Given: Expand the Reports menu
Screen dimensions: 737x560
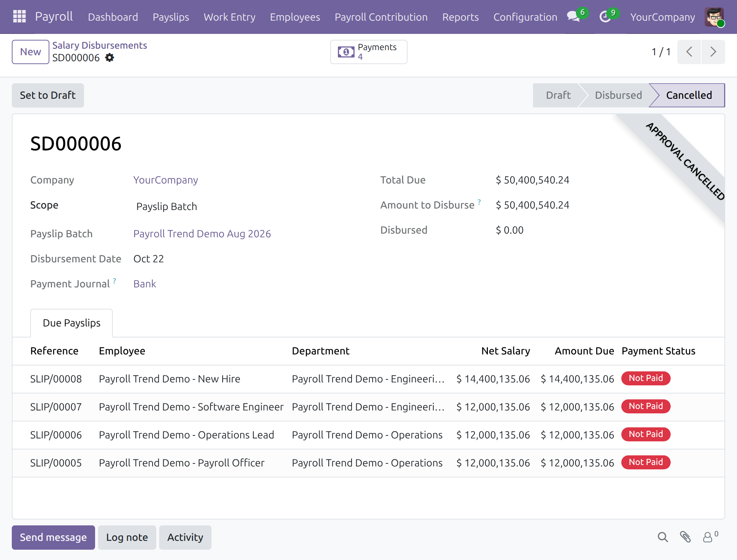Looking at the screenshot, I should tap(460, 17).
